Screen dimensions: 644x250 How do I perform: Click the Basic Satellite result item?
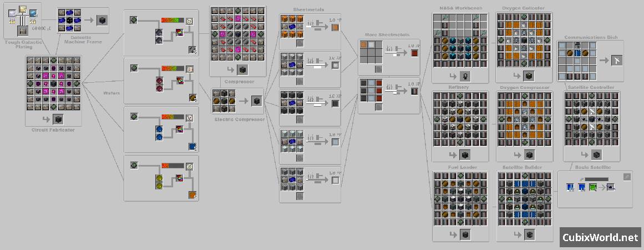pyautogui.click(x=611, y=188)
